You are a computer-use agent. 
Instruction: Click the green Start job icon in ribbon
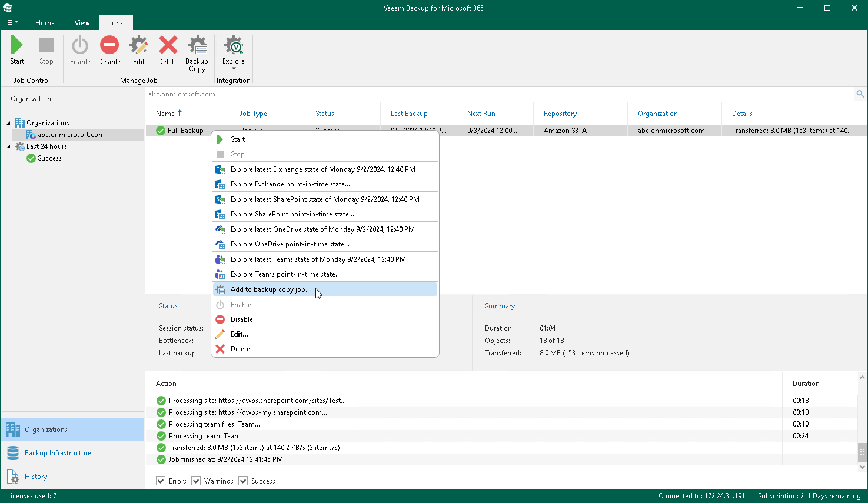(x=17, y=45)
